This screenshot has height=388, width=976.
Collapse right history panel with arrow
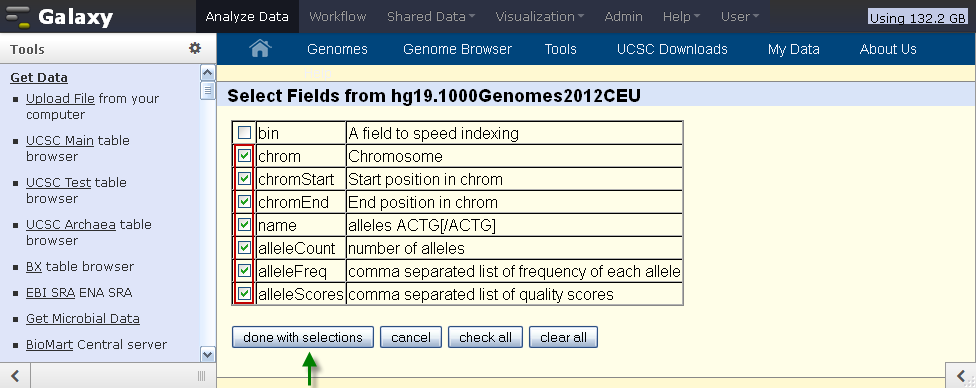coord(961,376)
